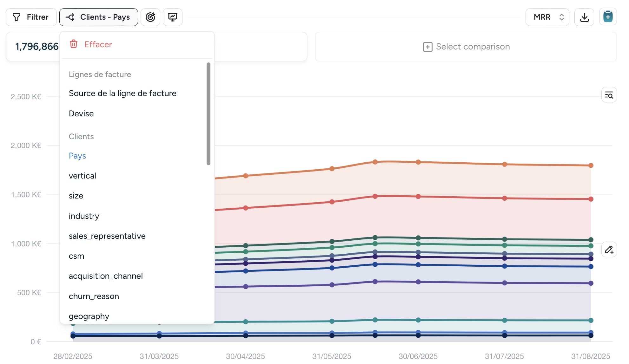Click the dropdown list scrollbar
Image resolution: width=629 pixels, height=364 pixels.
pyautogui.click(x=208, y=114)
